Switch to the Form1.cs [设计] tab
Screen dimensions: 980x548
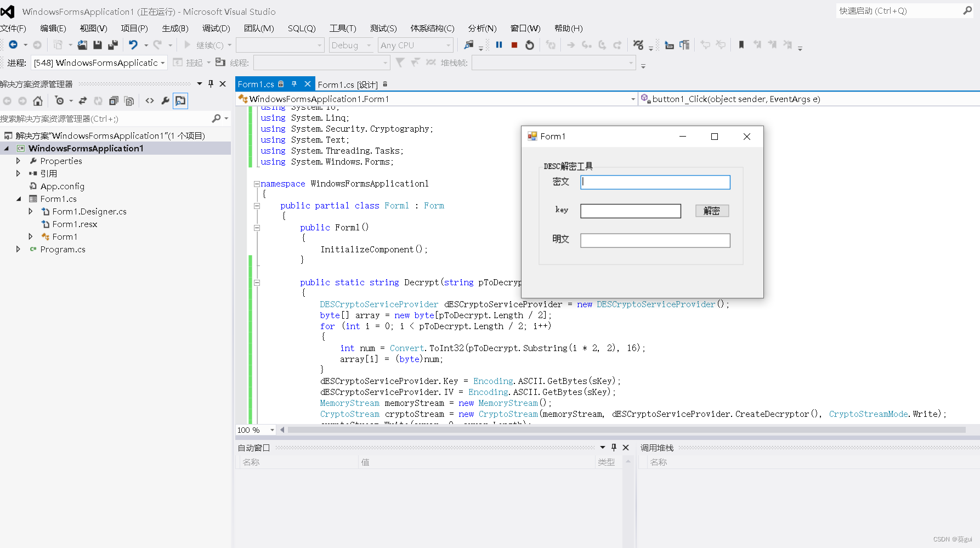[x=348, y=84]
